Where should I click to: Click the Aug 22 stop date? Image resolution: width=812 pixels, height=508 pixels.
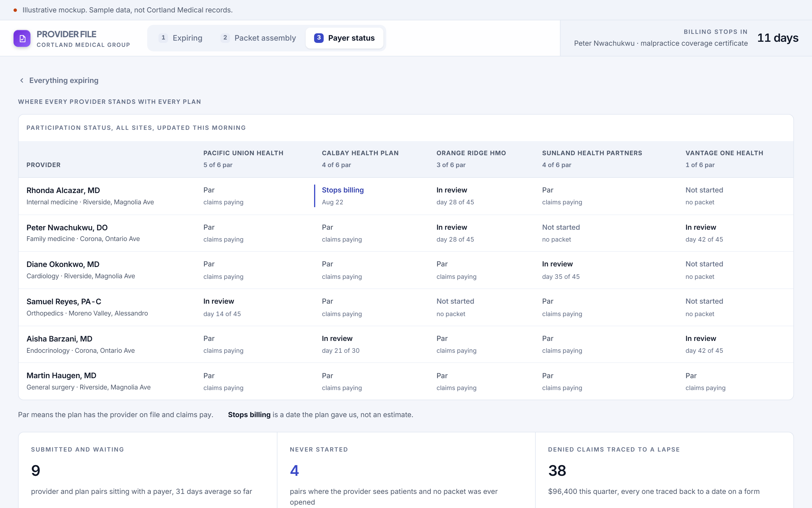332,202
